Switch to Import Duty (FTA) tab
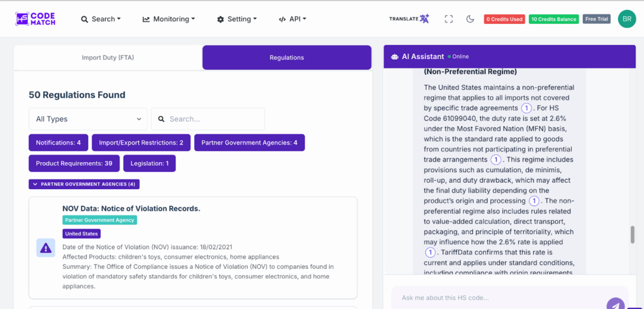 (108, 57)
